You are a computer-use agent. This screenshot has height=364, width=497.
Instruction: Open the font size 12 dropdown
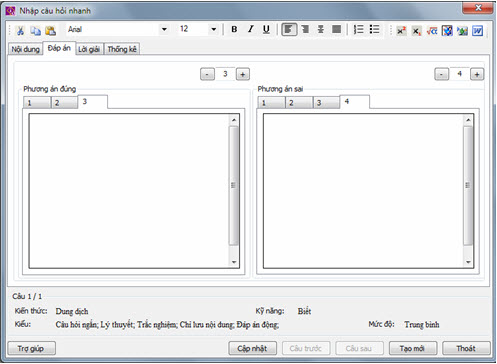point(214,29)
